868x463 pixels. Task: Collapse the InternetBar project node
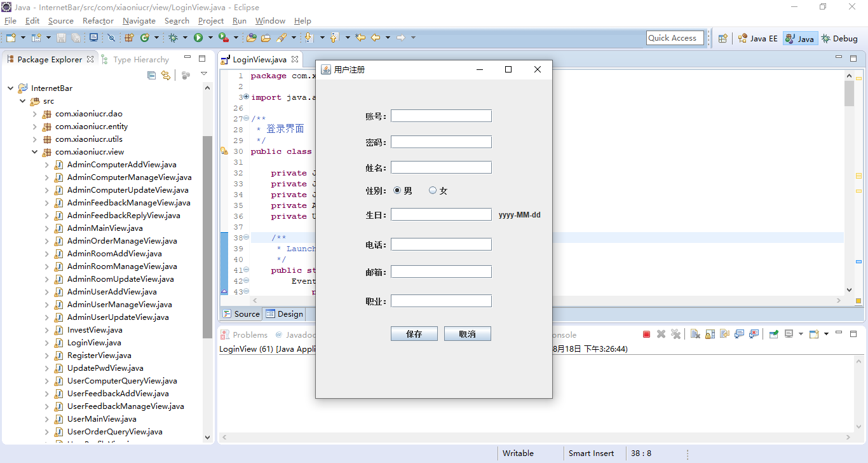pos(11,88)
